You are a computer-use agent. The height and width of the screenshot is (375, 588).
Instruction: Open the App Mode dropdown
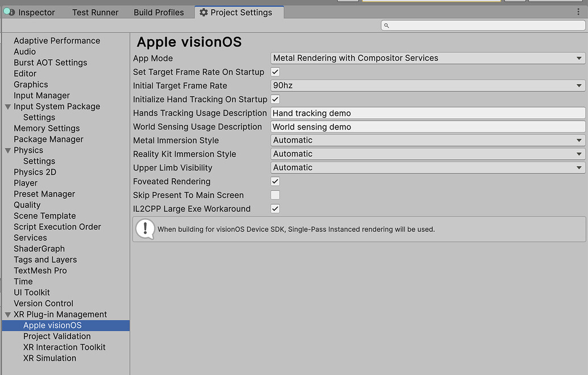[426, 58]
